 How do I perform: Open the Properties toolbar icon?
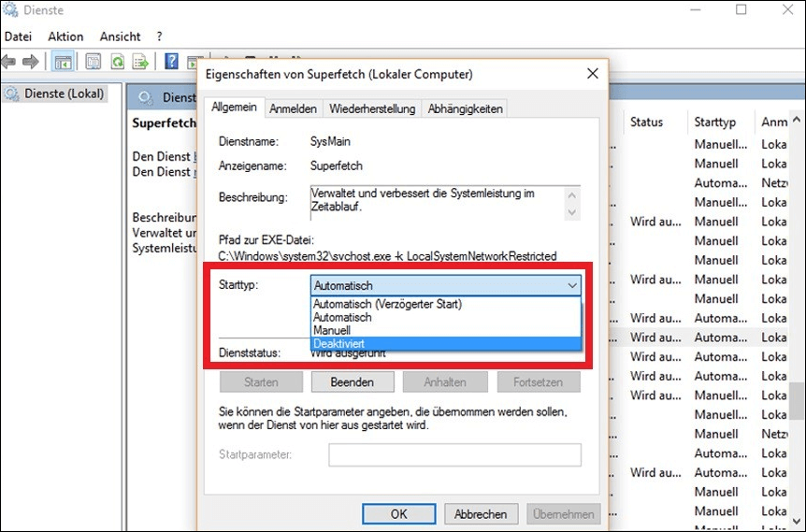94,62
